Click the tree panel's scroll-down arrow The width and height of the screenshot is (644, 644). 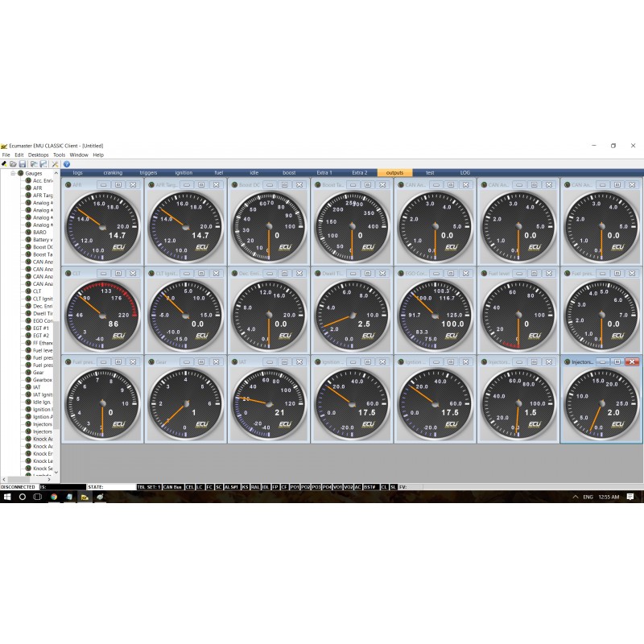click(x=56, y=473)
